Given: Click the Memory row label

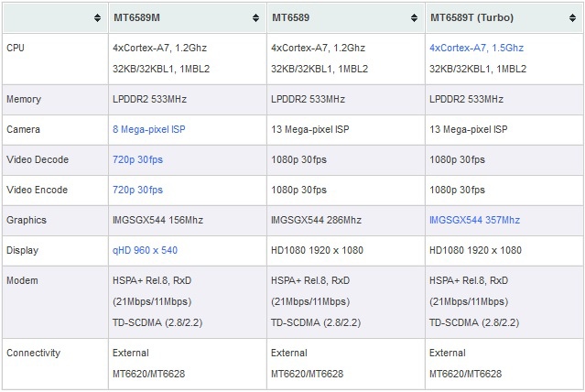Looking at the screenshot, I should click(24, 99).
